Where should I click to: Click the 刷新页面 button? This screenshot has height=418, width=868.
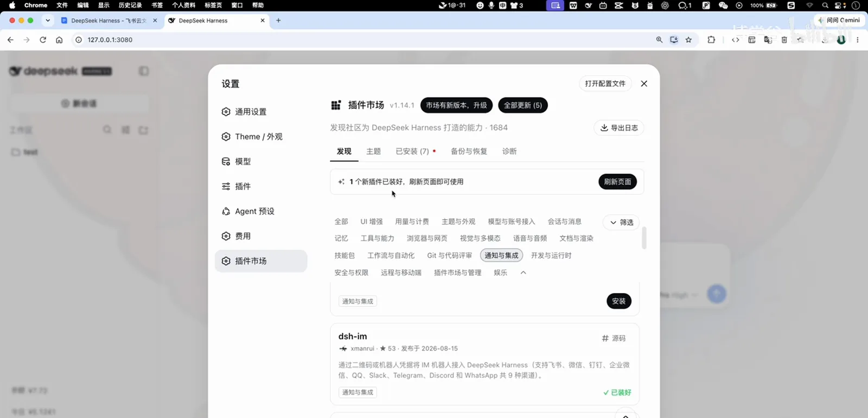coord(617,182)
